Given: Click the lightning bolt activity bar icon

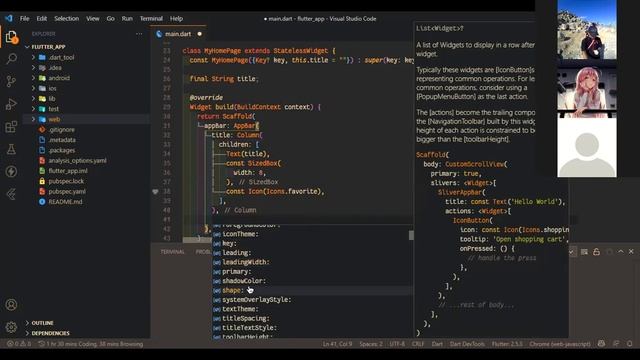Looking at the screenshot, I should click(11, 171).
